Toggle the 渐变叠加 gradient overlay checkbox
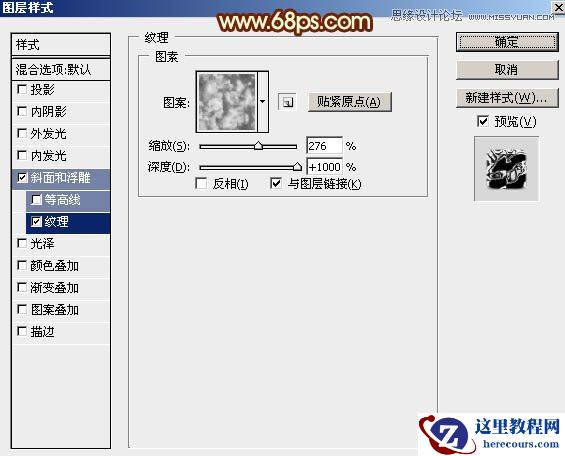 point(22,287)
